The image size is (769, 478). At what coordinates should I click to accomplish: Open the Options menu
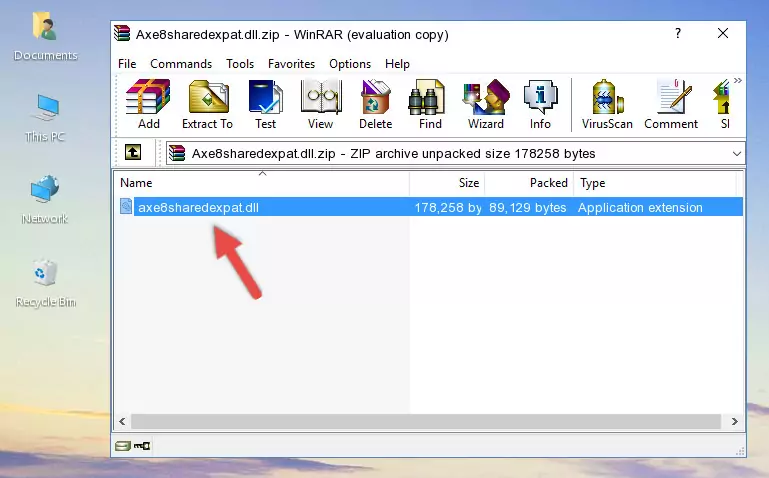click(350, 64)
